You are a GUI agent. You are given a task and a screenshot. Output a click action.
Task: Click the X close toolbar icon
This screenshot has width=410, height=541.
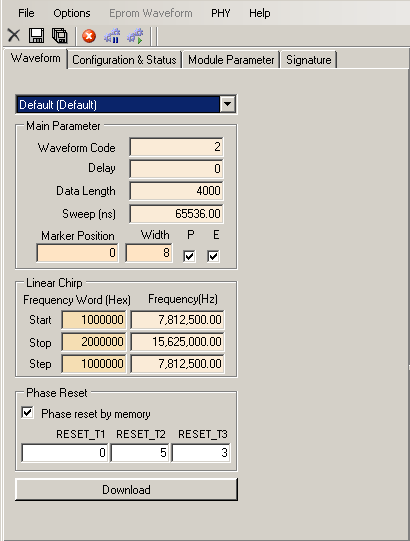click(14, 36)
